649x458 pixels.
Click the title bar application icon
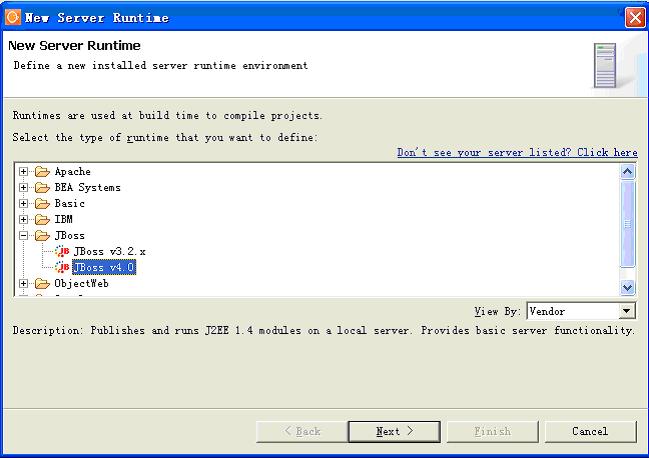pyautogui.click(x=13, y=17)
